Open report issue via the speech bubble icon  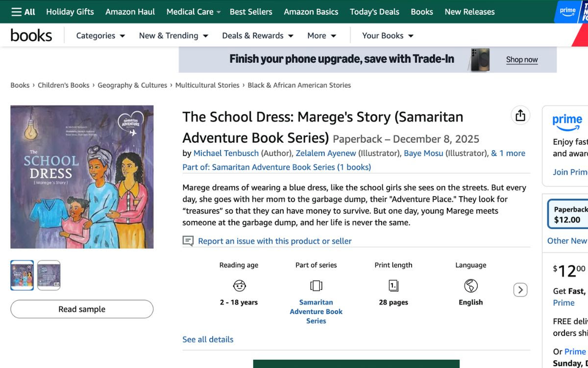click(x=188, y=241)
